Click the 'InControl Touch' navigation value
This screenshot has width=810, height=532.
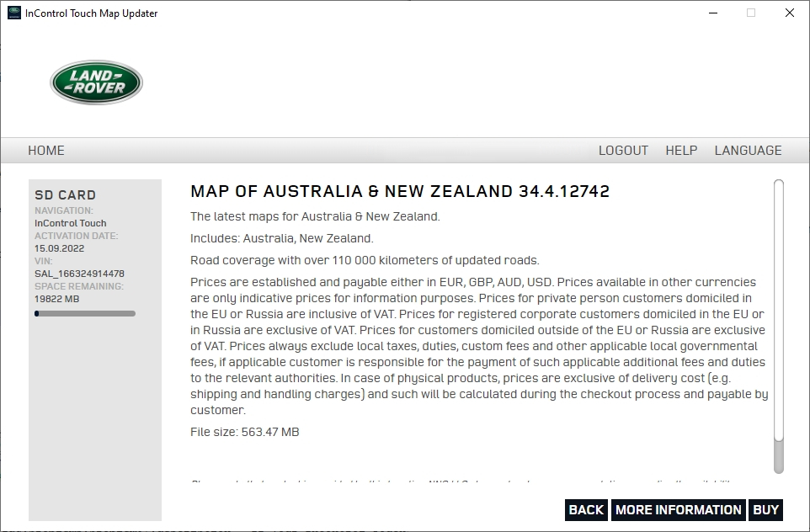pos(70,223)
